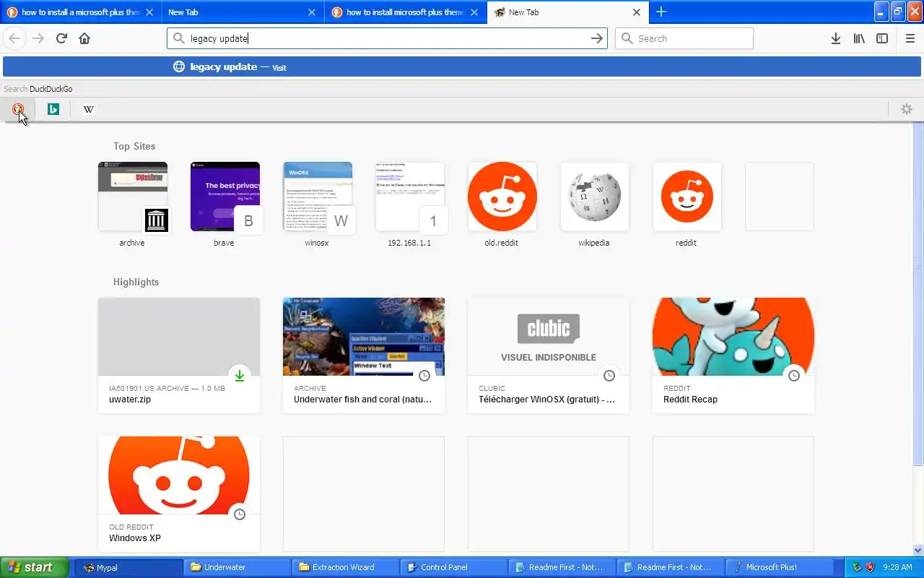The image size is (924, 578).
Task: Click the Search box in toolbar
Action: 684,38
